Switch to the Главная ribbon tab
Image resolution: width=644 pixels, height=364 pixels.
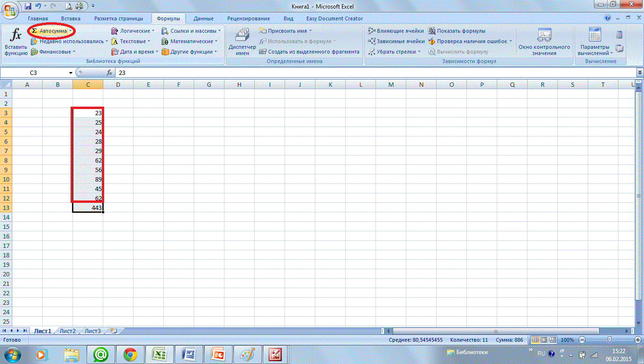pos(38,18)
